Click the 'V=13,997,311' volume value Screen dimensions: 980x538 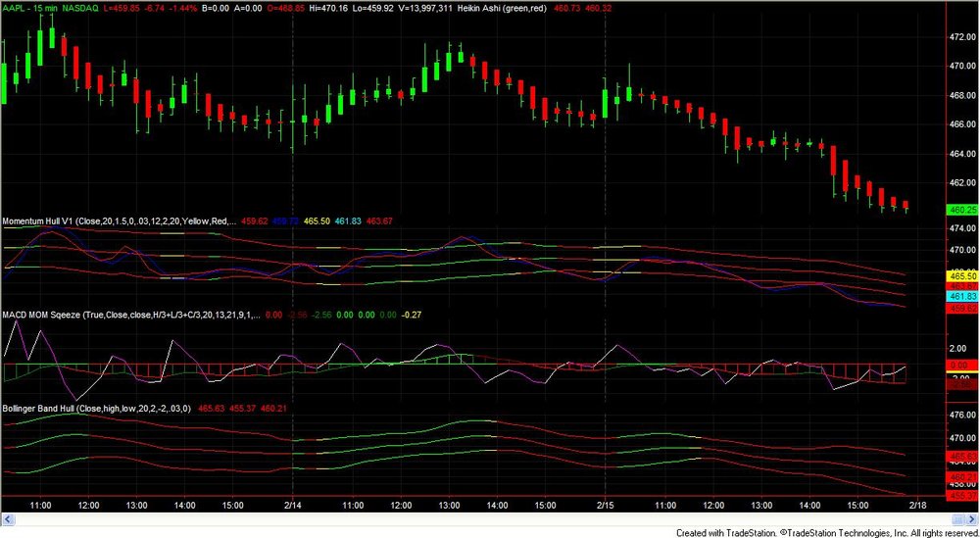(x=425, y=6)
